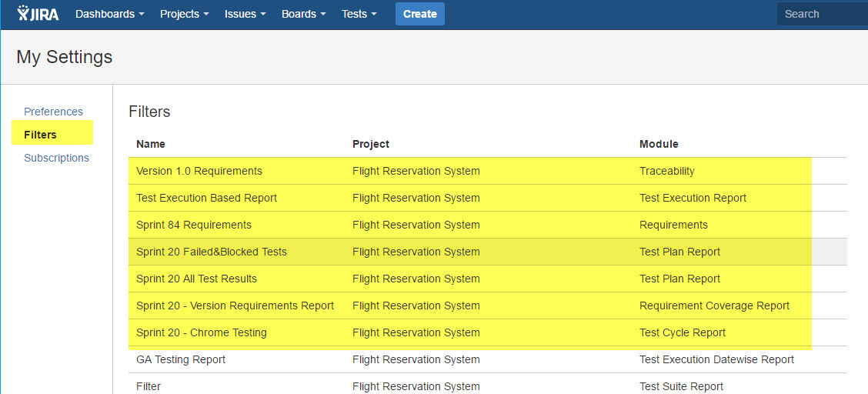
Task: Open Sprint 20 Failed&Blocked Tests filter
Action: click(211, 252)
